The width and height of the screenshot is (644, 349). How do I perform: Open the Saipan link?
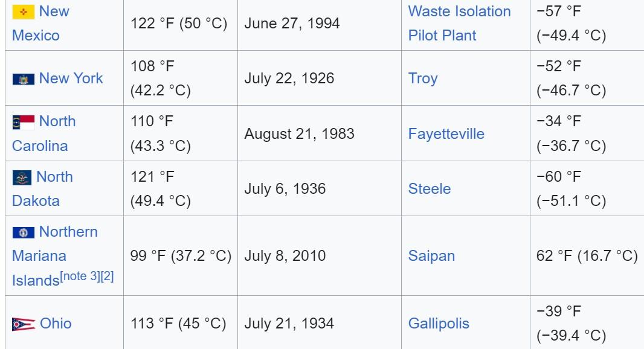[431, 256]
